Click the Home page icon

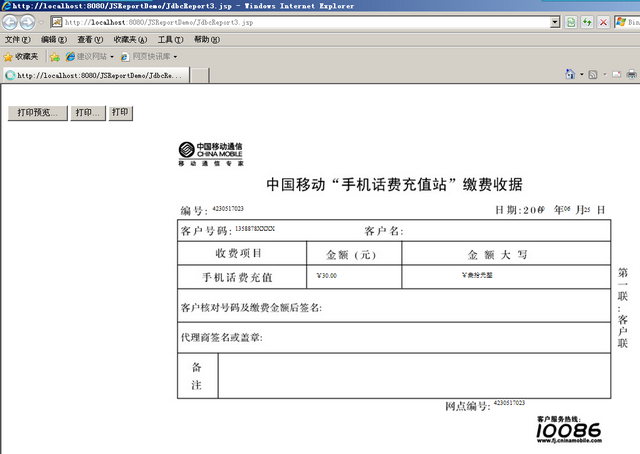(x=570, y=74)
